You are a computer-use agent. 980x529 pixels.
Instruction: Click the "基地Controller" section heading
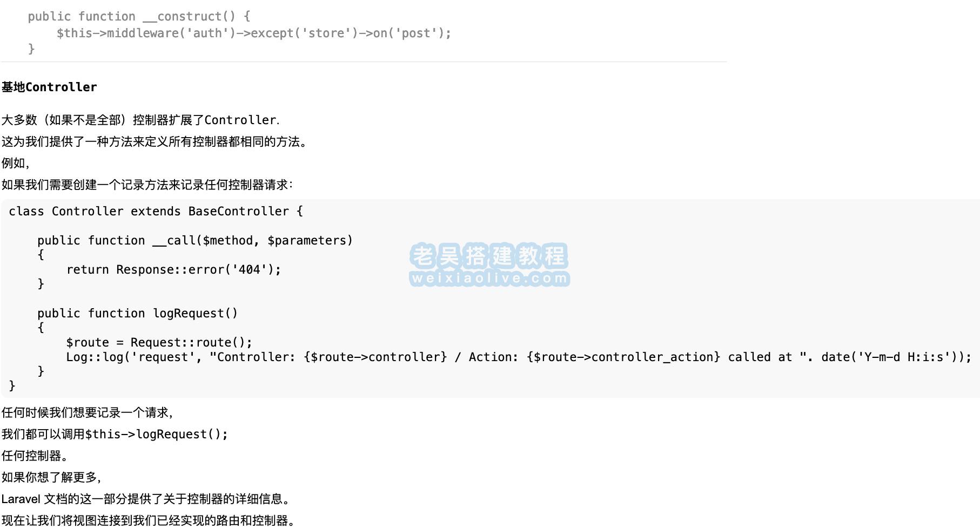[49, 87]
